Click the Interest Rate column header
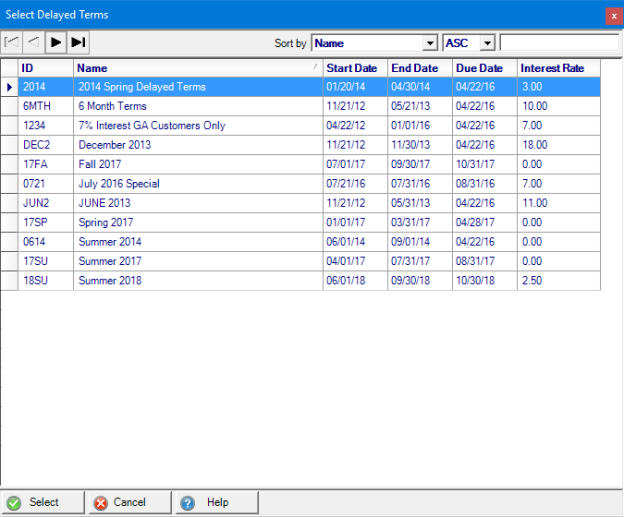The height and width of the screenshot is (517, 624). coord(558,68)
